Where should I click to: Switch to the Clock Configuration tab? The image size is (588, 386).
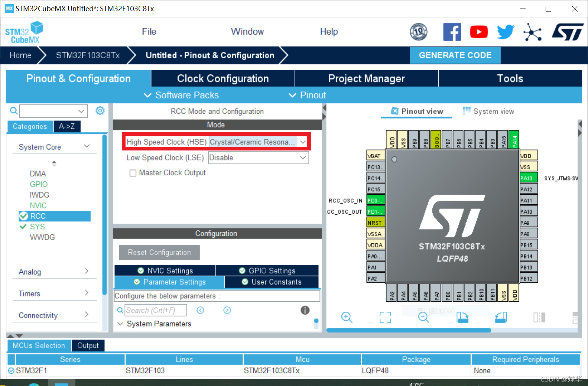[223, 78]
